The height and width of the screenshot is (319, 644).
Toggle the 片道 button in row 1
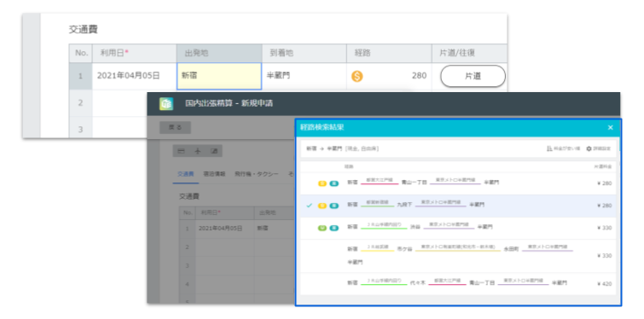[x=473, y=76]
